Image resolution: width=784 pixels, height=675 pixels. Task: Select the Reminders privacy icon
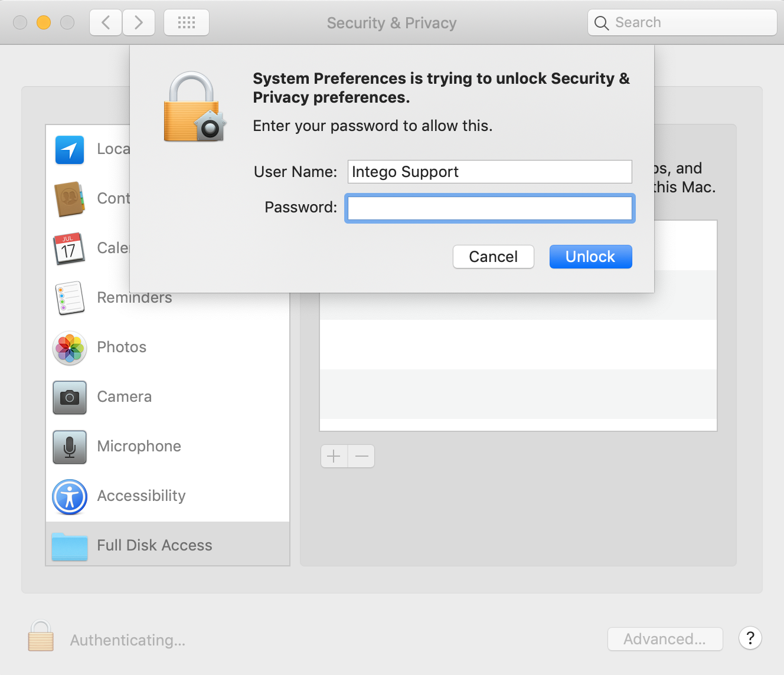69,299
